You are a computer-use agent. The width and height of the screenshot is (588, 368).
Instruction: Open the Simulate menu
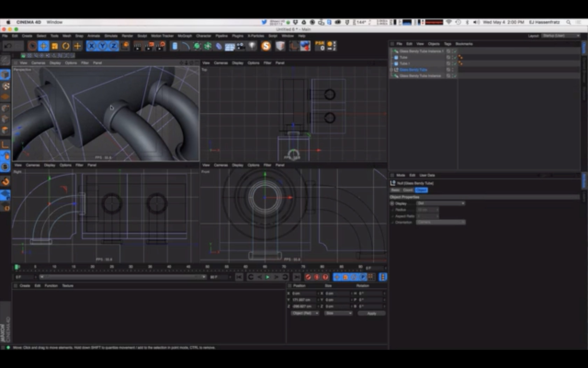pos(111,36)
